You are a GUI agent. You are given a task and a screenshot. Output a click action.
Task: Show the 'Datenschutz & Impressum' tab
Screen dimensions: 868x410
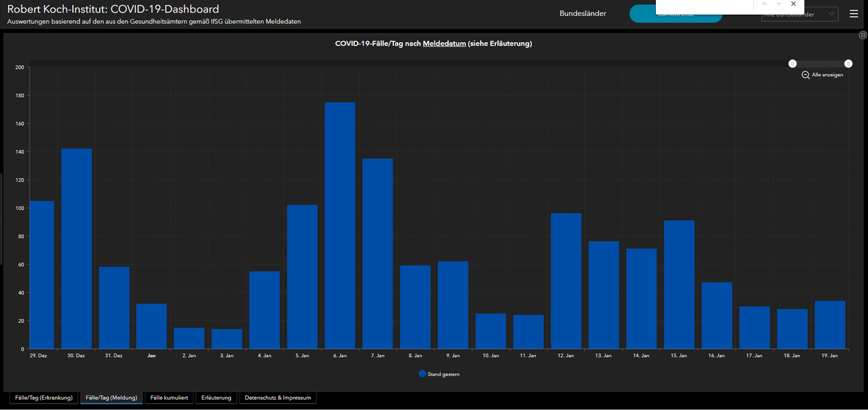pyautogui.click(x=278, y=398)
